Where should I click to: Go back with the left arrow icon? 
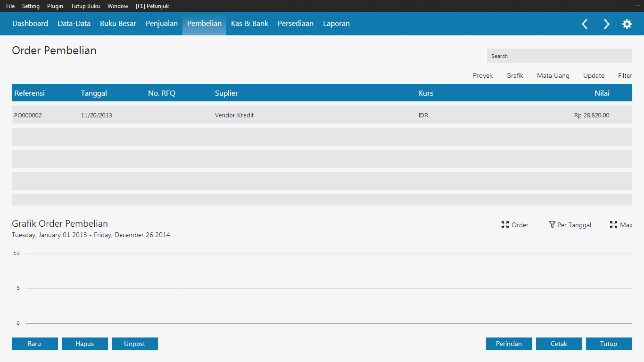tap(585, 24)
